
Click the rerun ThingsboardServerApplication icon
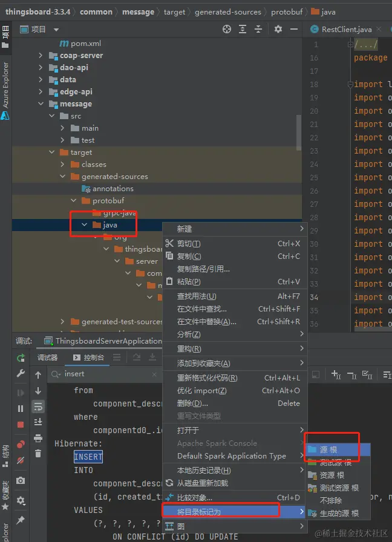click(21, 358)
